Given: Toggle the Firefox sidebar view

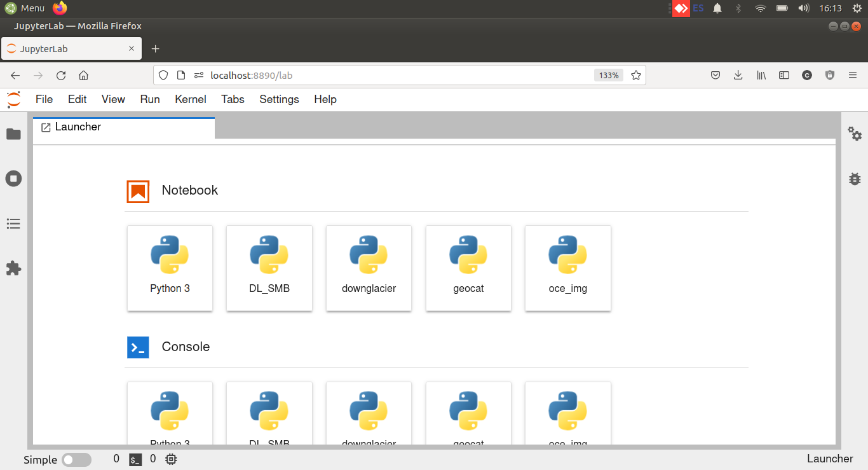Looking at the screenshot, I should coord(784,75).
